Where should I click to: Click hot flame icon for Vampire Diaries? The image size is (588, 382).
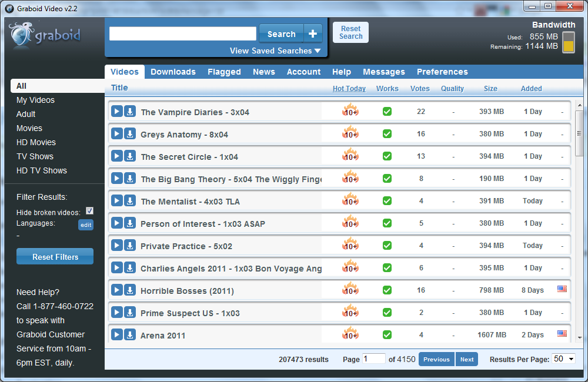click(350, 110)
